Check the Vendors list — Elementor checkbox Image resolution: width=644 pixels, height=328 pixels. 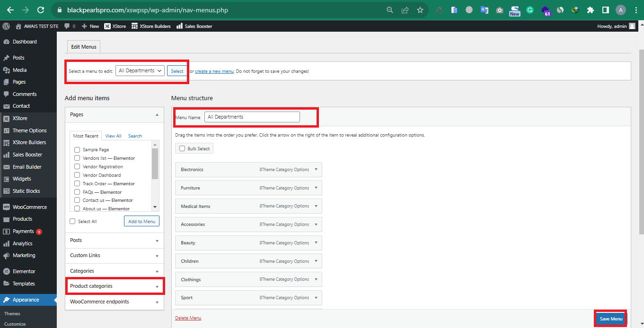[x=77, y=158]
